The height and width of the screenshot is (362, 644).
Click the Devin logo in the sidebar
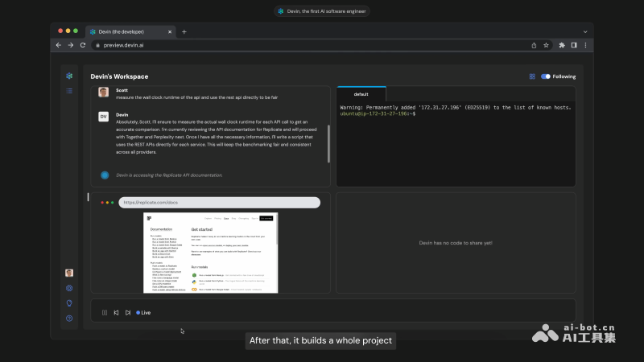coord(69,76)
